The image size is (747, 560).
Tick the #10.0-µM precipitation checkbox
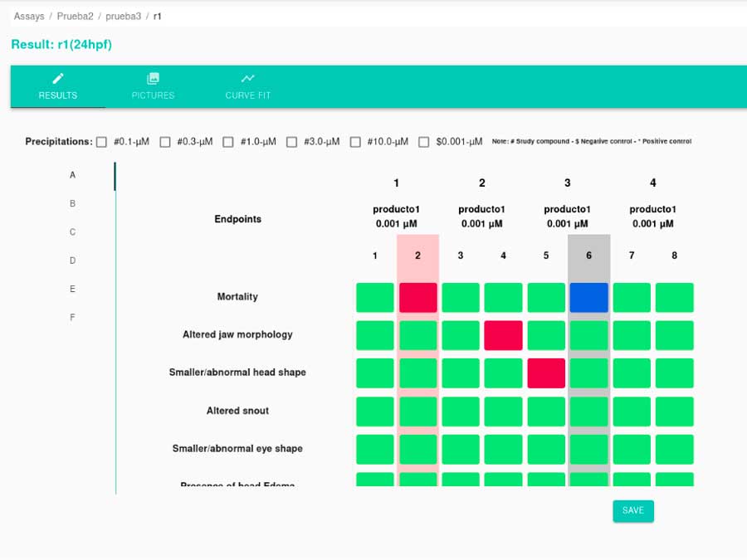tap(355, 142)
